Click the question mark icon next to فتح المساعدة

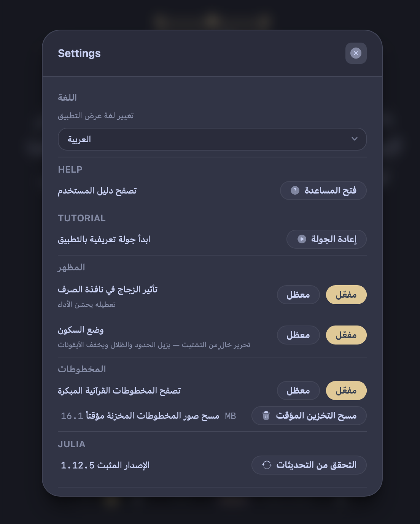click(295, 191)
